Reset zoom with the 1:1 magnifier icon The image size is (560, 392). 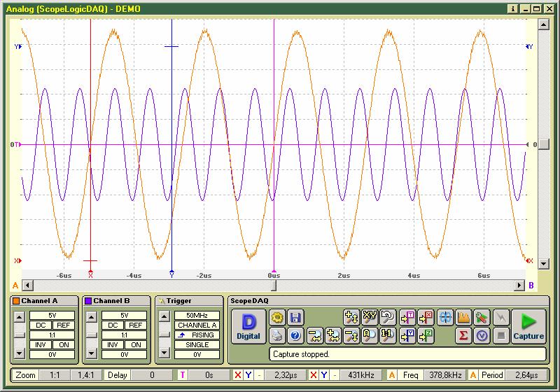click(388, 335)
